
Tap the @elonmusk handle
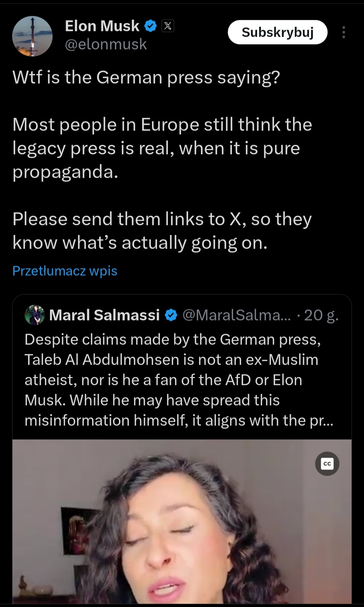tap(105, 44)
